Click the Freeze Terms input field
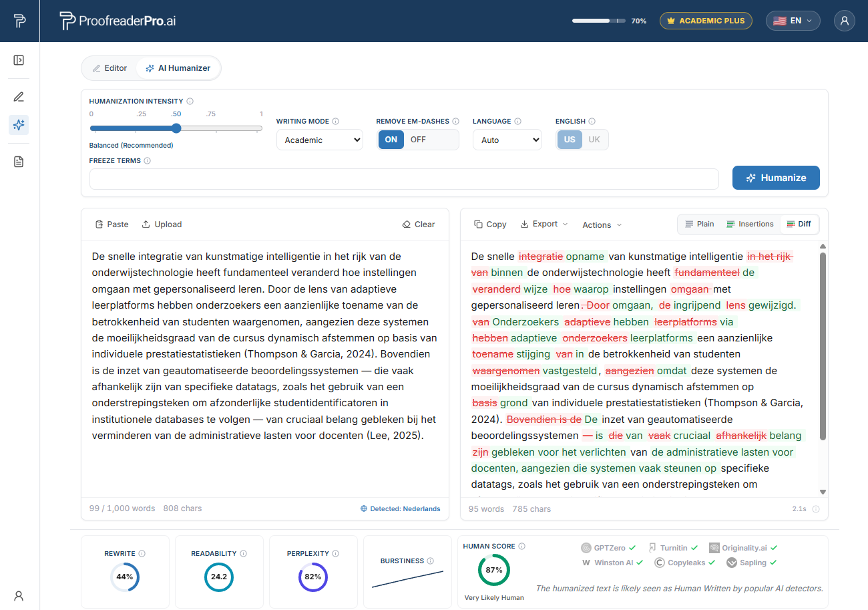Image resolution: width=868 pixels, height=610 pixels. click(x=404, y=179)
